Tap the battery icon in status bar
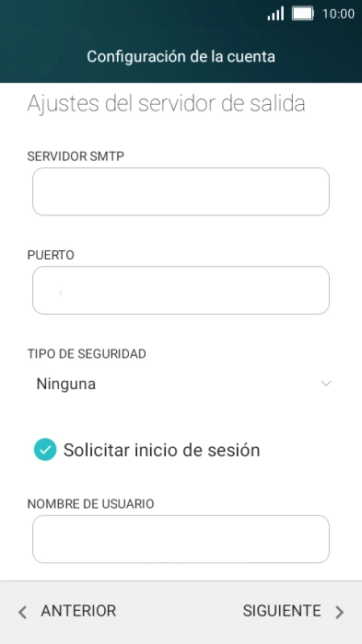The width and height of the screenshot is (362, 644). coord(303,14)
